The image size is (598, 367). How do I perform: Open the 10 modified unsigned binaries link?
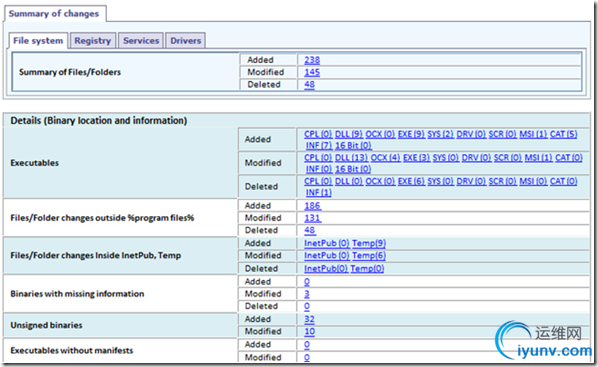point(309,331)
